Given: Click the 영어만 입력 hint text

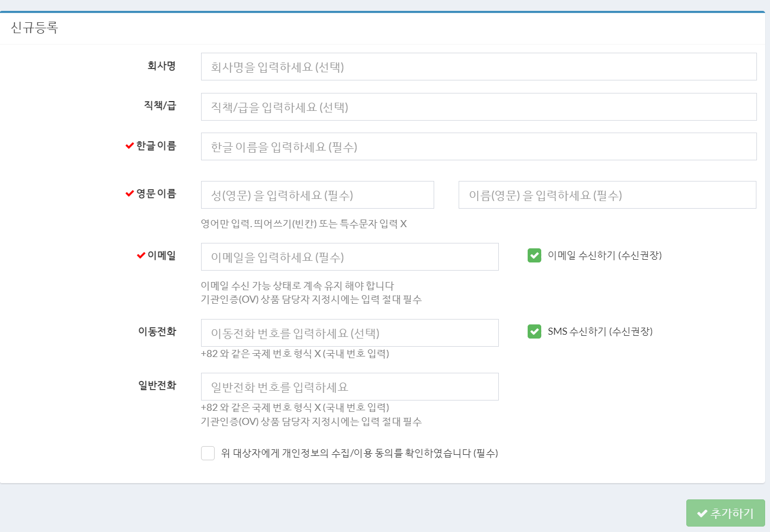Looking at the screenshot, I should click(x=304, y=224).
